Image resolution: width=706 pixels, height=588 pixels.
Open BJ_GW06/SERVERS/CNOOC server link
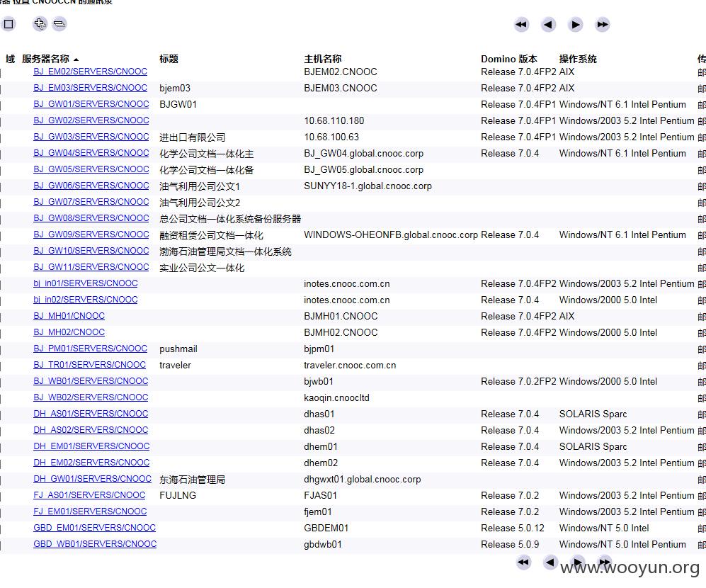pos(91,185)
